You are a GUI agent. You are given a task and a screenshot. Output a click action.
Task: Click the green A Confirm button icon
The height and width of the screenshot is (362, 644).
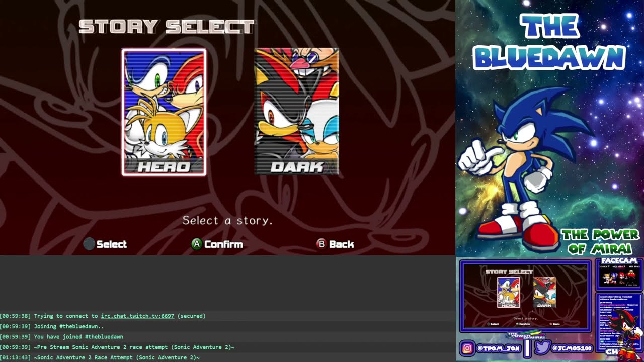pos(196,244)
